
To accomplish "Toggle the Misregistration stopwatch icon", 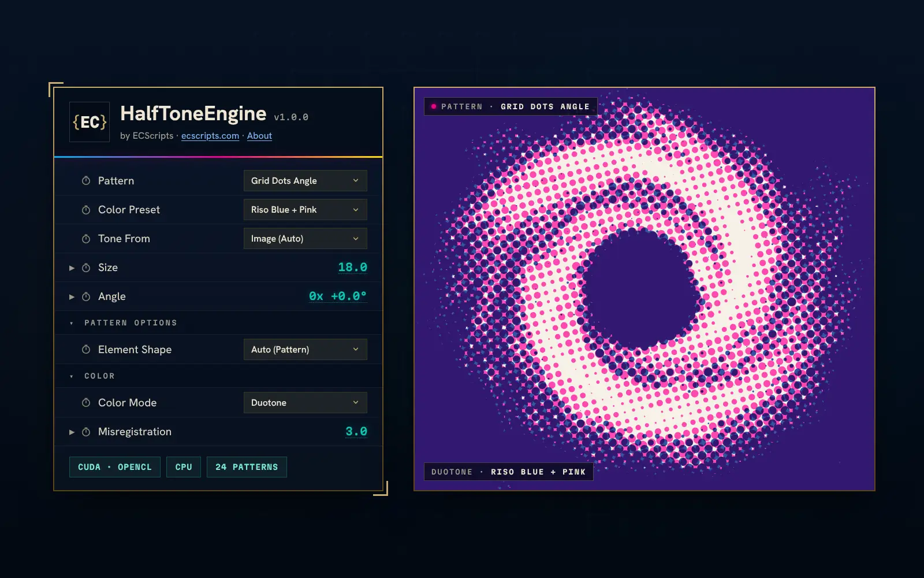I will [86, 432].
